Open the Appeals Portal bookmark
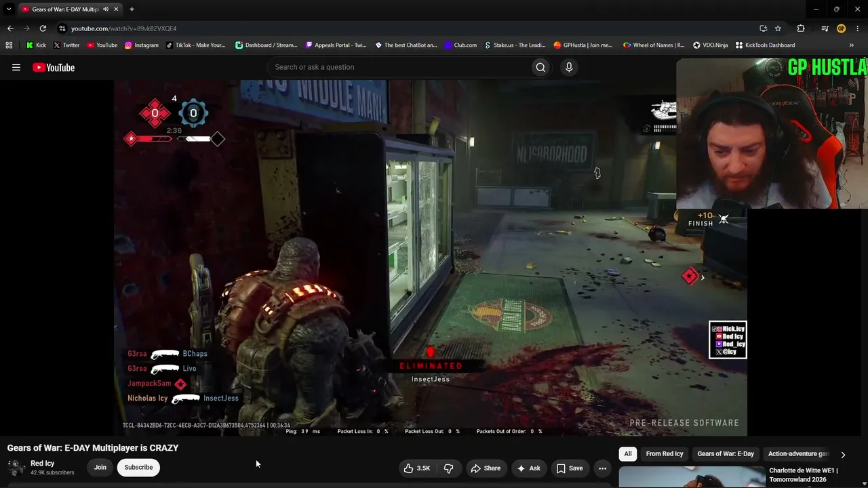 [336, 45]
